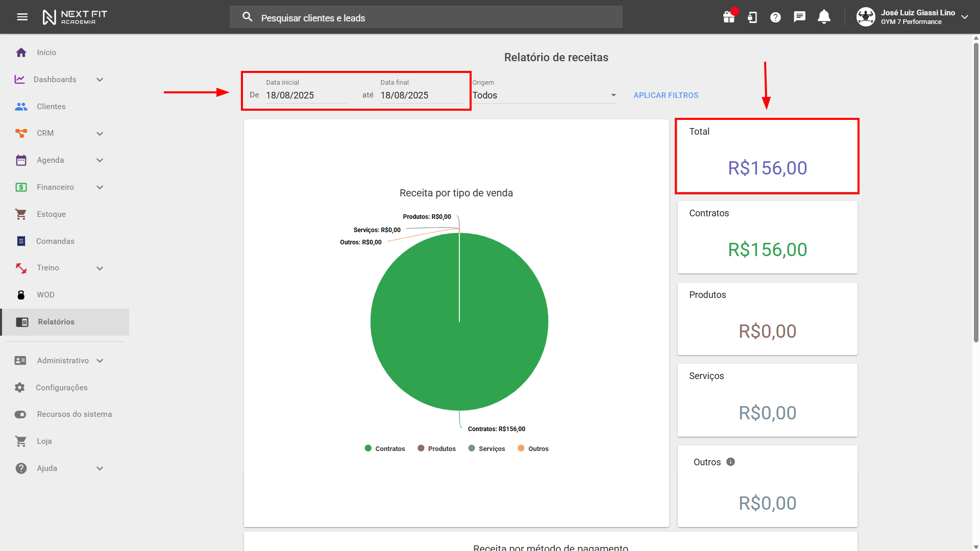
Task: Open the chat messages icon
Action: click(799, 17)
